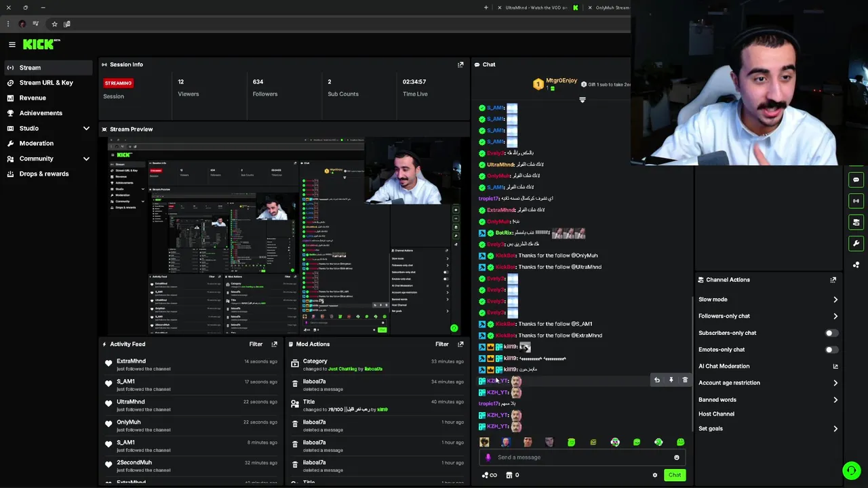Open Filter in Mod Actions
The image size is (868, 488).
coord(441,344)
